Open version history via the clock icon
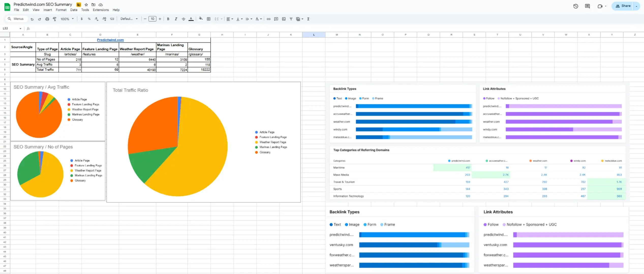 [575, 6]
